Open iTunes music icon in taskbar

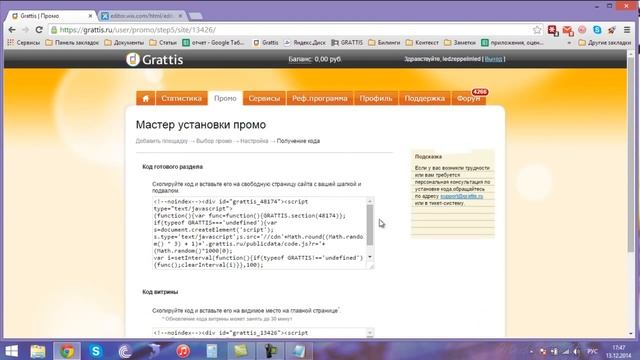[x=183, y=351]
